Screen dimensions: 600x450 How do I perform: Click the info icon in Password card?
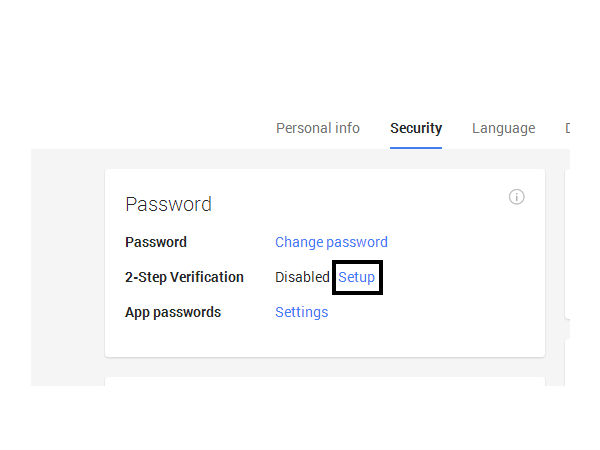(x=517, y=197)
